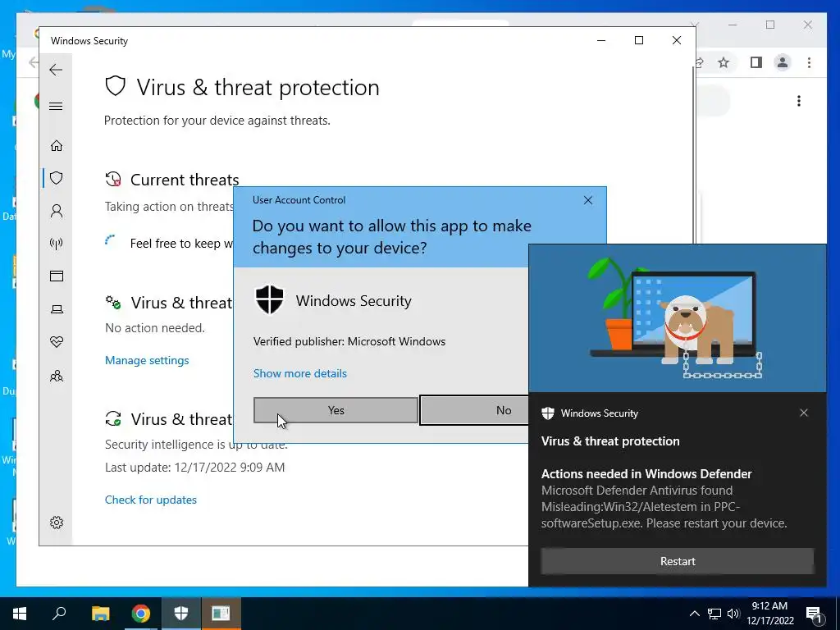Maximize the Windows Security window

tap(638, 40)
